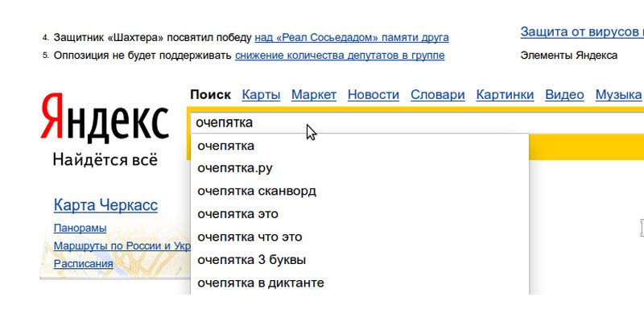Open the Музыка tab

(x=618, y=95)
